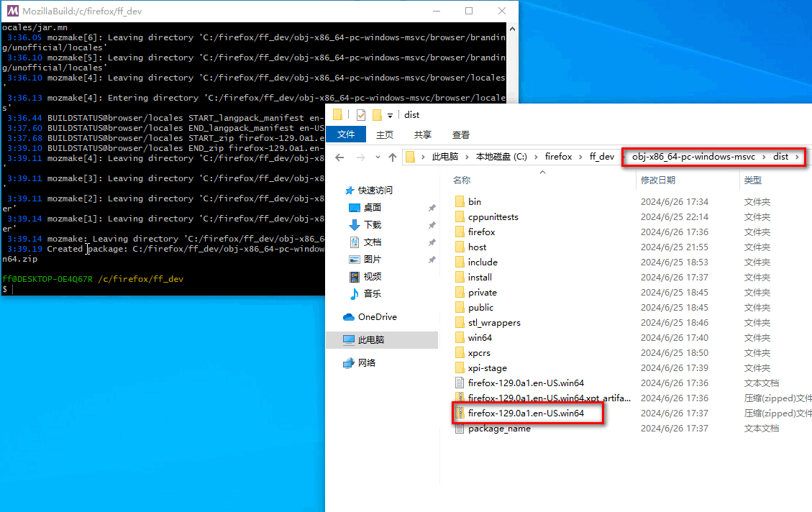Expand chevron after obj-x86_64-pc-windows-msvc breadcrumb

[x=764, y=157]
